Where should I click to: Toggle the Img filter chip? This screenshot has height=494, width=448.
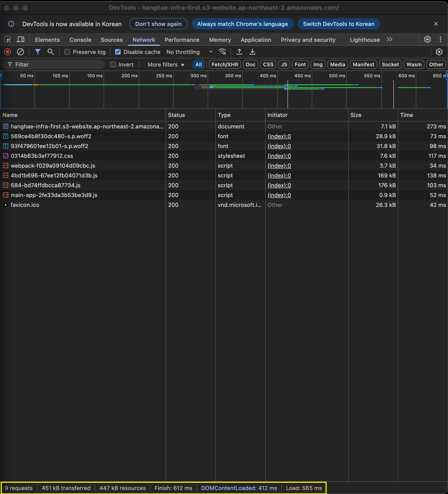(318, 65)
